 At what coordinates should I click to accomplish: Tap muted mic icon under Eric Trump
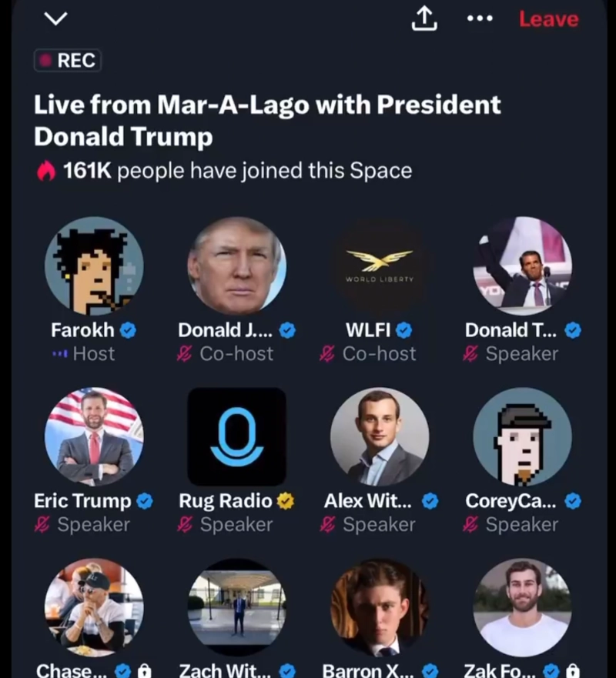43,525
